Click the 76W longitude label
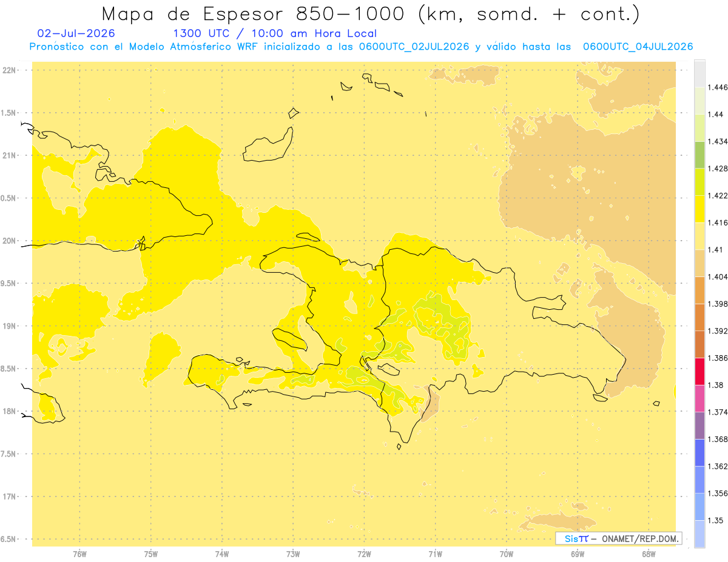Screen dimensions: 728x562 (x=79, y=554)
